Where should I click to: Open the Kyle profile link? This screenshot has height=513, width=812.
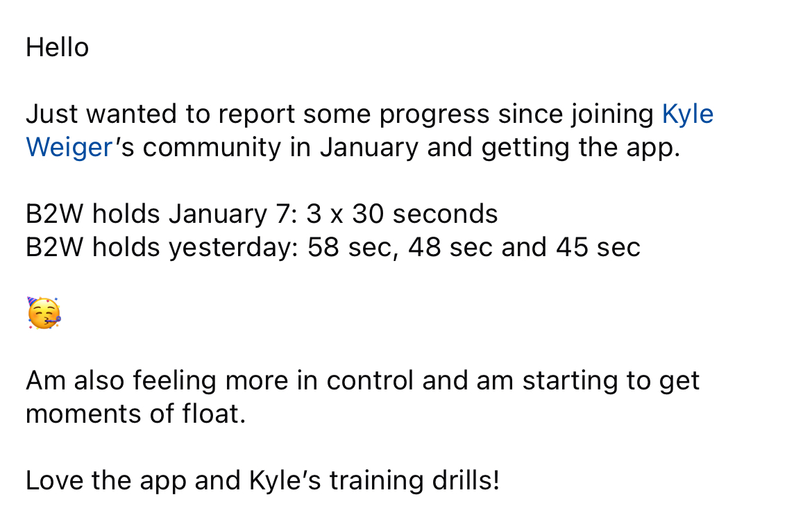[x=687, y=115]
